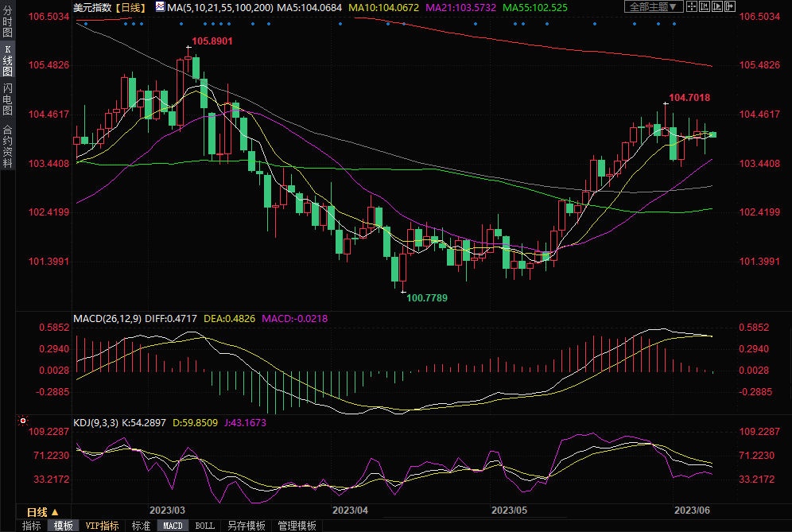Open the 闪电图 sidebar view
This screenshot has height=532, width=792.
[x=7, y=99]
